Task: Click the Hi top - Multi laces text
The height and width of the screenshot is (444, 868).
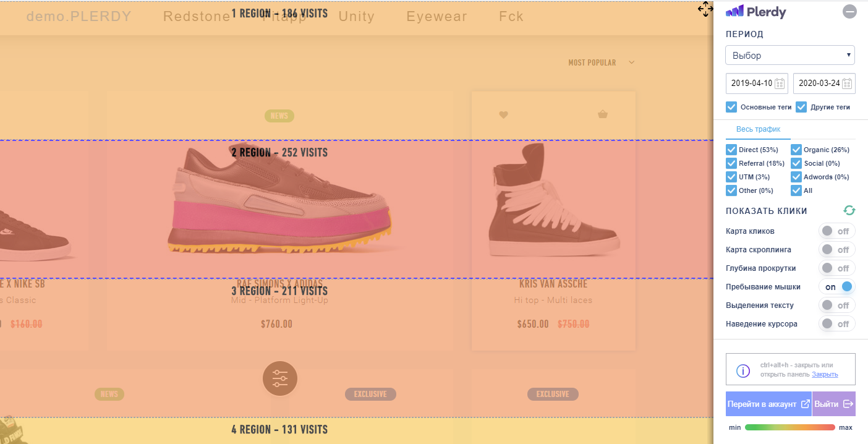Action: pyautogui.click(x=553, y=300)
